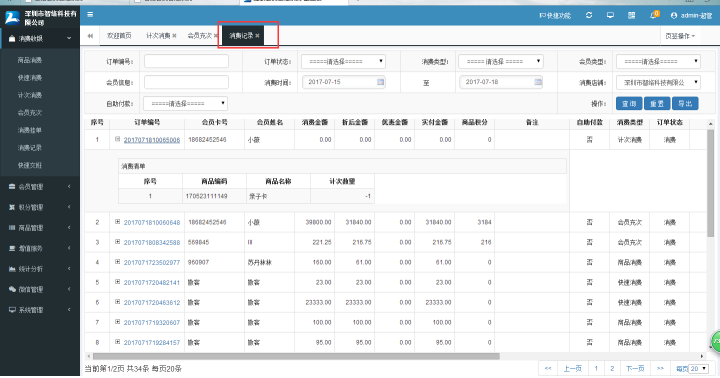Click the table horizontal scrollbar
This screenshot has height=378, width=720.
(296, 356)
